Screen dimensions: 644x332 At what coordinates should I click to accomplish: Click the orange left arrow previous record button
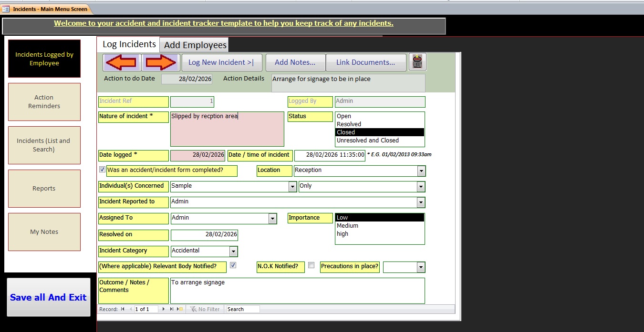(122, 62)
